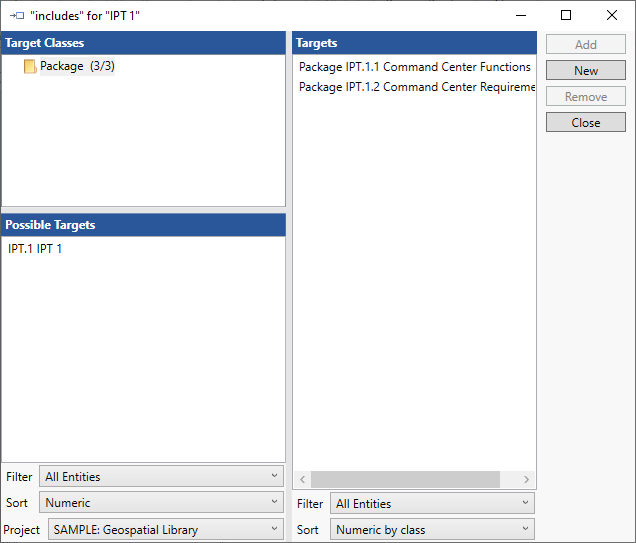This screenshot has height=543, width=636.
Task: Click the Targets scrollbar right arrow
Action: point(527,480)
